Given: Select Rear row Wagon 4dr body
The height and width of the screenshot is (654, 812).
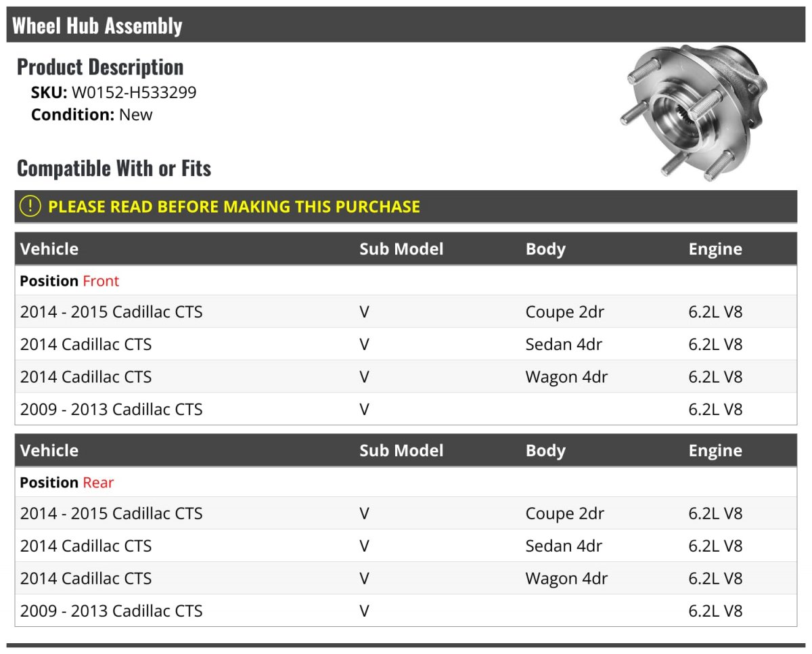Looking at the screenshot, I should (566, 579).
